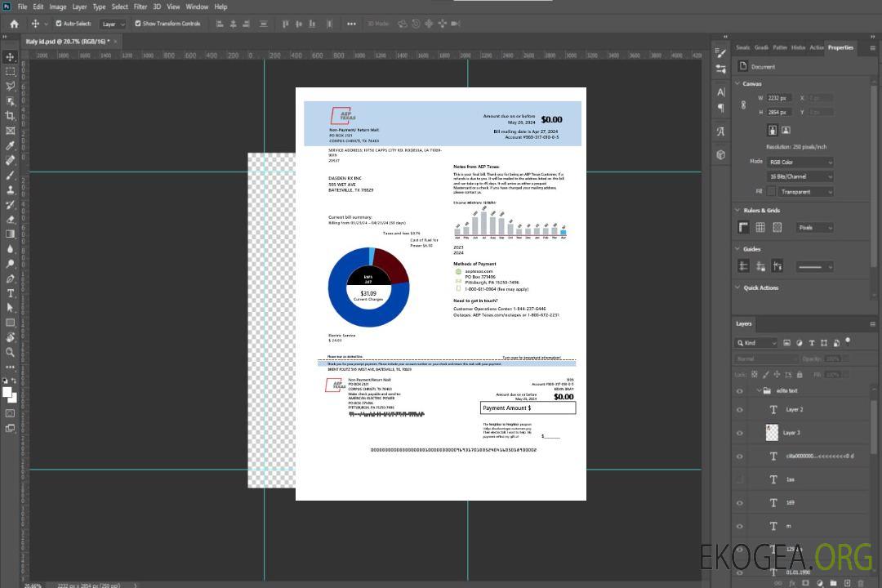Click the canvas height H field
The image size is (882, 588).
[779, 113]
